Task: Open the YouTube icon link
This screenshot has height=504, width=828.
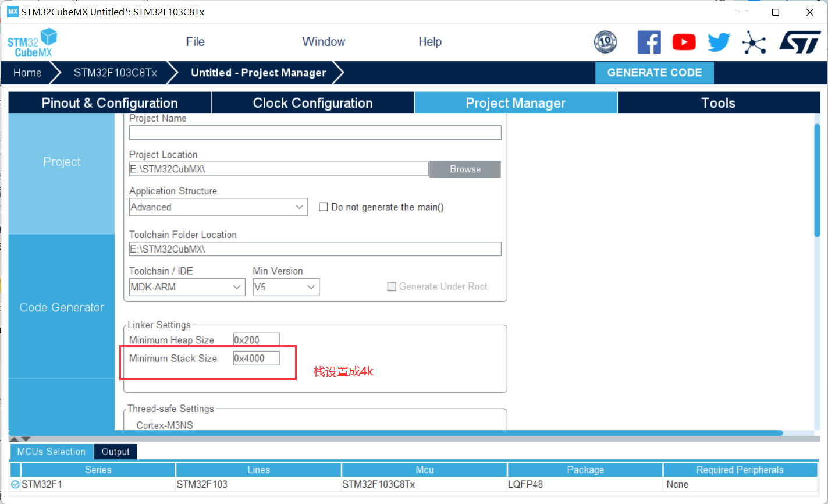Action: (x=684, y=42)
